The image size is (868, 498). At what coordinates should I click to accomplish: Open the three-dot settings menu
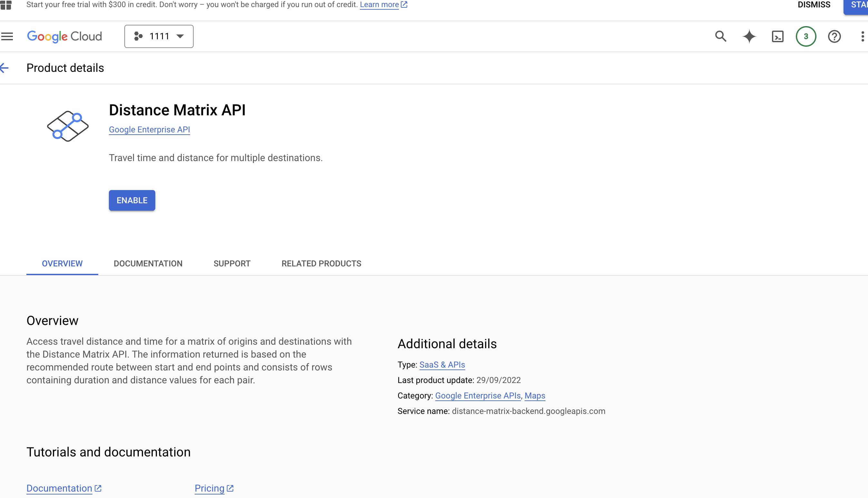(863, 36)
